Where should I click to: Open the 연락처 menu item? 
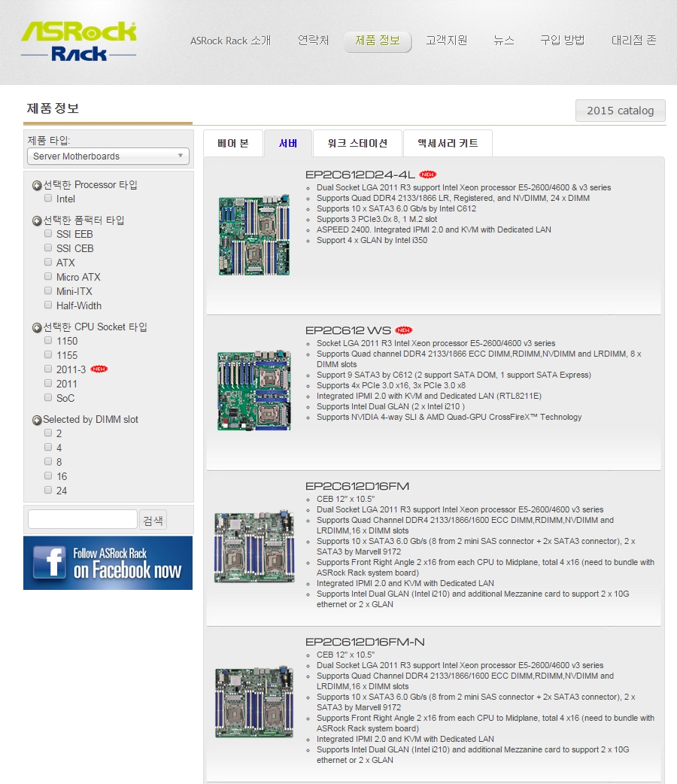[x=314, y=40]
